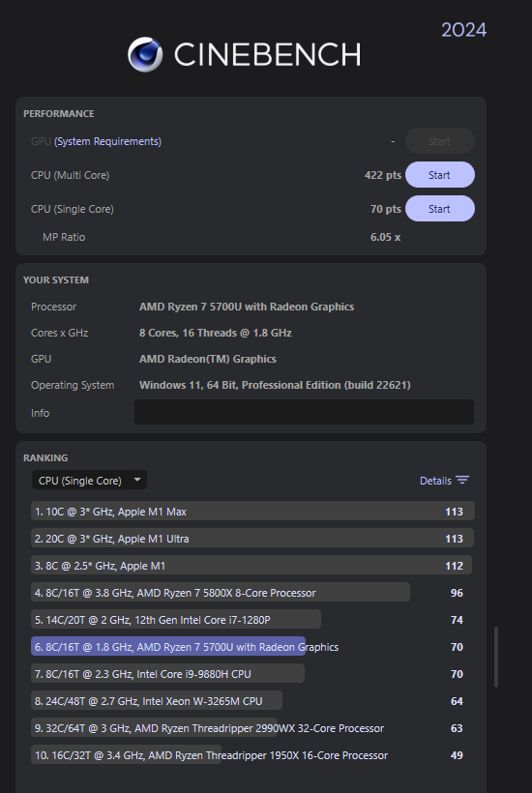This screenshot has height=793, width=532.
Task: Select the Apple M1 Ultra ranking entry
Action: click(252, 538)
